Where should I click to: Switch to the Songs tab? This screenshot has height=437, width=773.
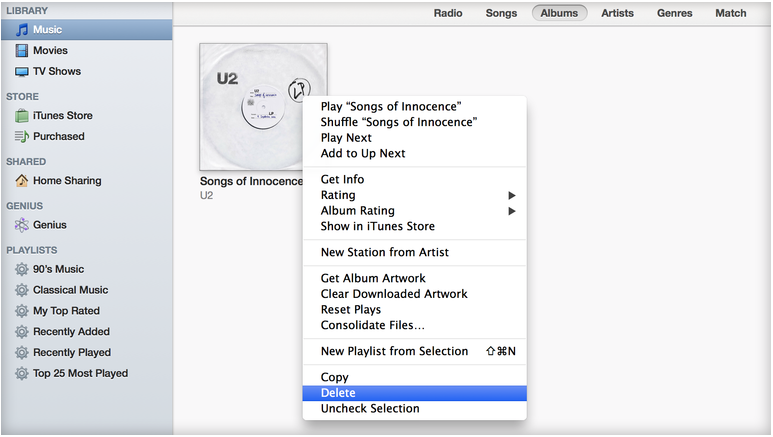pos(501,13)
